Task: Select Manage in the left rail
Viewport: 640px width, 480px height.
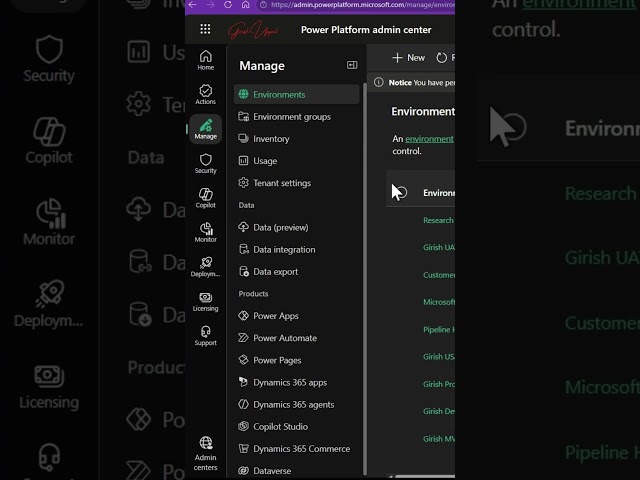Action: pos(205,129)
